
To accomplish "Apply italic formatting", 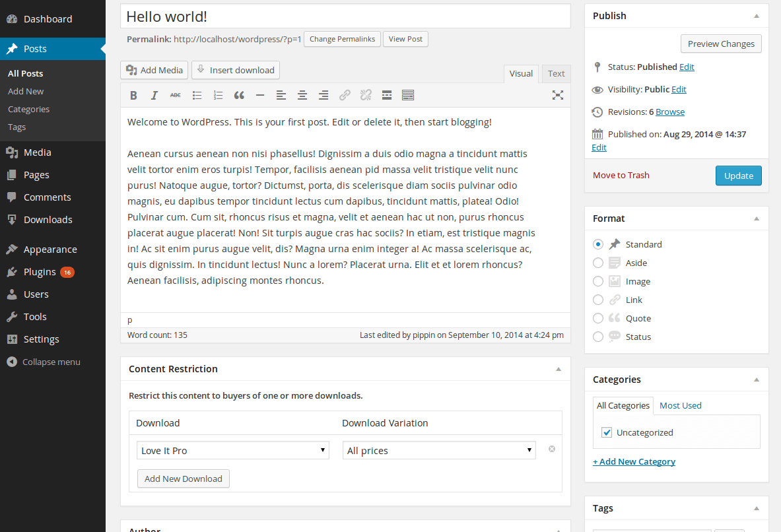I will tap(154, 95).
